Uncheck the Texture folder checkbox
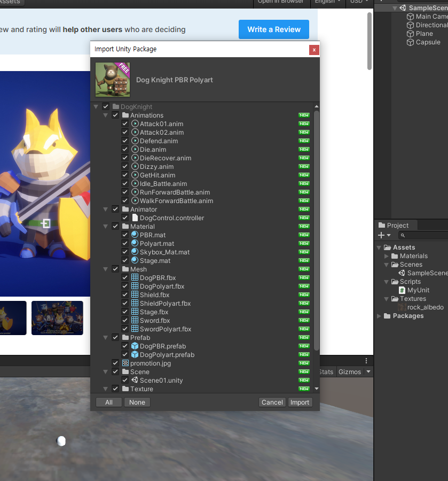The width and height of the screenshot is (448, 481). [x=115, y=389]
